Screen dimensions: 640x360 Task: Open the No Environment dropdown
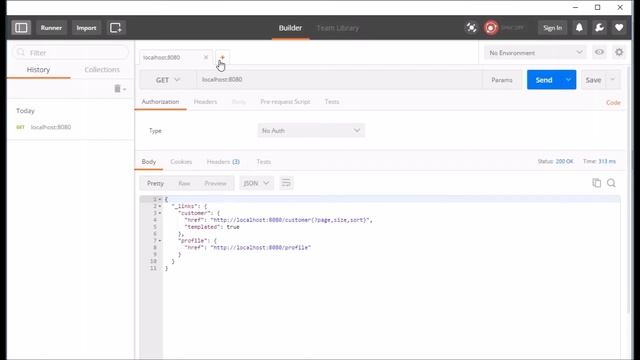(x=535, y=53)
